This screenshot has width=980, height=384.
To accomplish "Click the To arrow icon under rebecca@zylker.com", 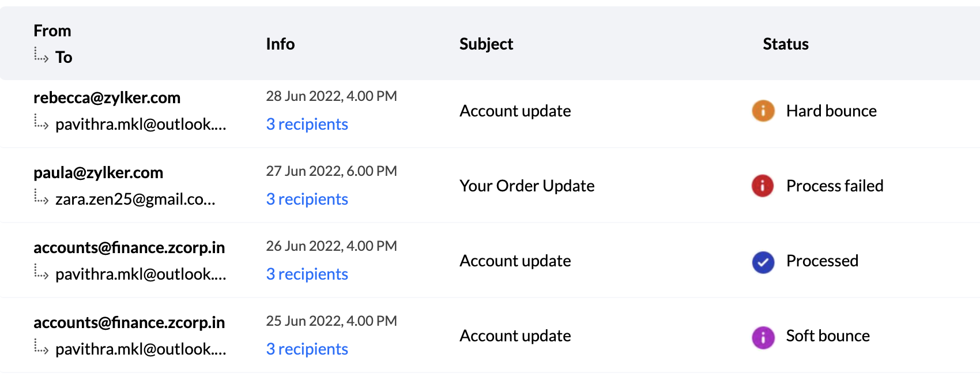I will tap(41, 122).
